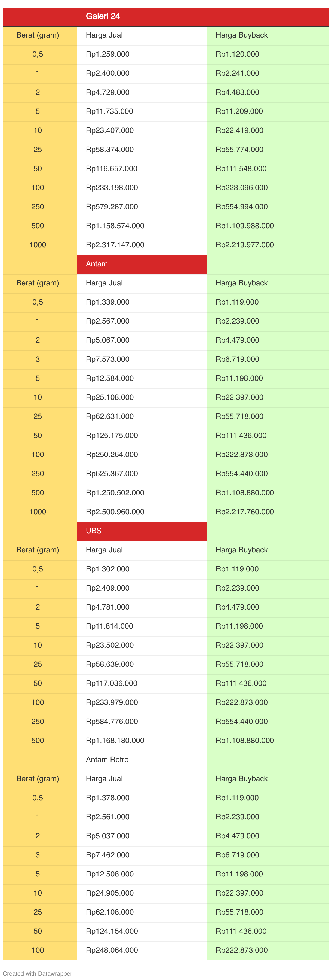Click the Antam Retro section label
The image size is (332, 980).
[107, 759]
